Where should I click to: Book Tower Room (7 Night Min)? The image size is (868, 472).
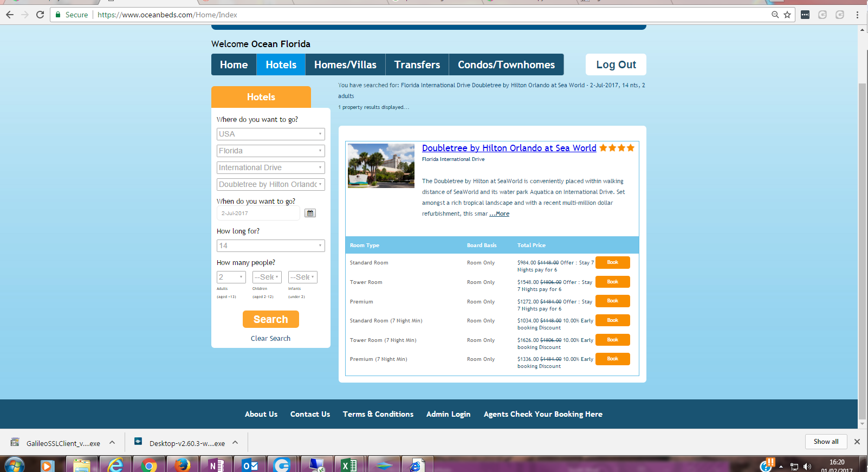[613, 340]
